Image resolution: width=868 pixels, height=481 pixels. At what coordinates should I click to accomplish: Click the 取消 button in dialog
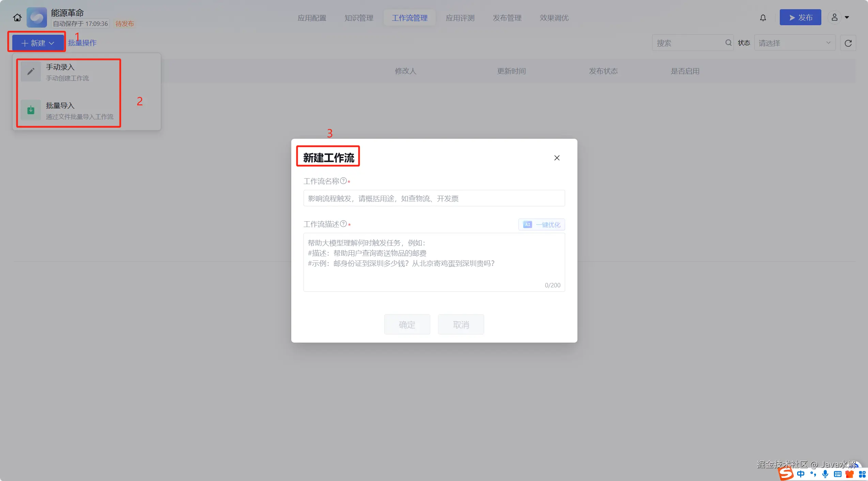coord(461,325)
